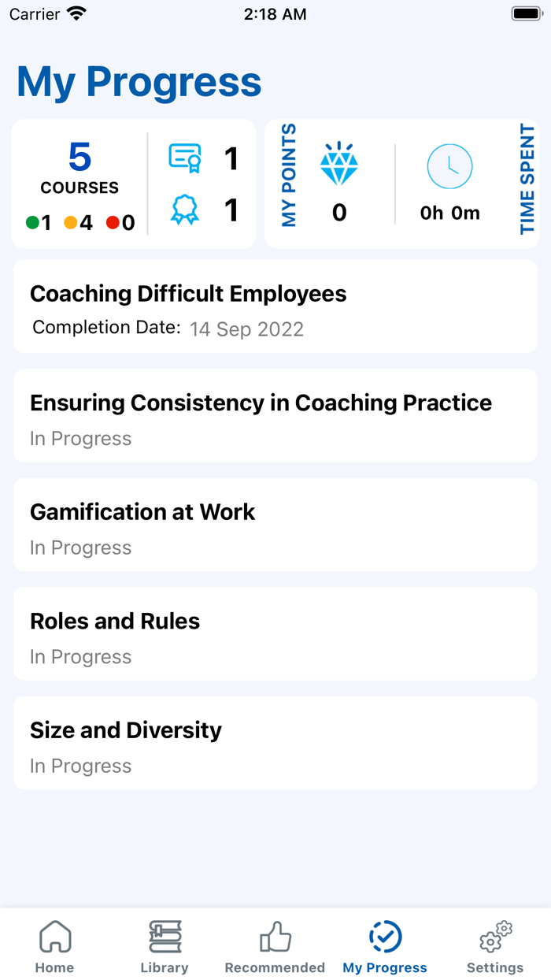Screen dimensions: 551x980
Task: Tap the green completed courses dot
Action: [x=32, y=223]
